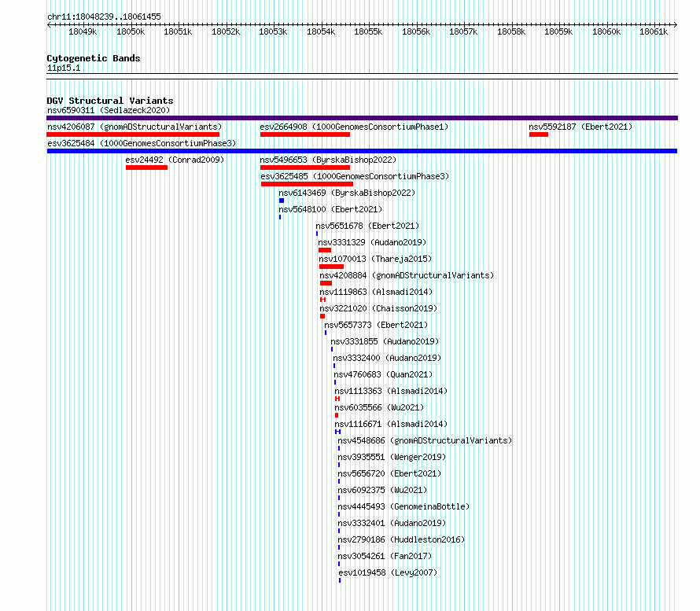Click the 18061k ruler tick label
The width and height of the screenshot is (700, 611).
[x=654, y=31]
